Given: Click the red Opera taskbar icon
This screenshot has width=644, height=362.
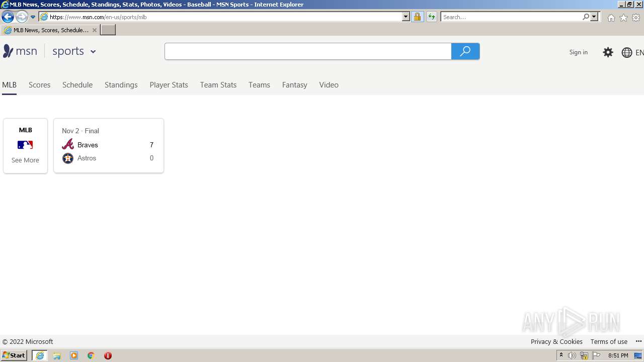Looking at the screenshot, I should [108, 355].
